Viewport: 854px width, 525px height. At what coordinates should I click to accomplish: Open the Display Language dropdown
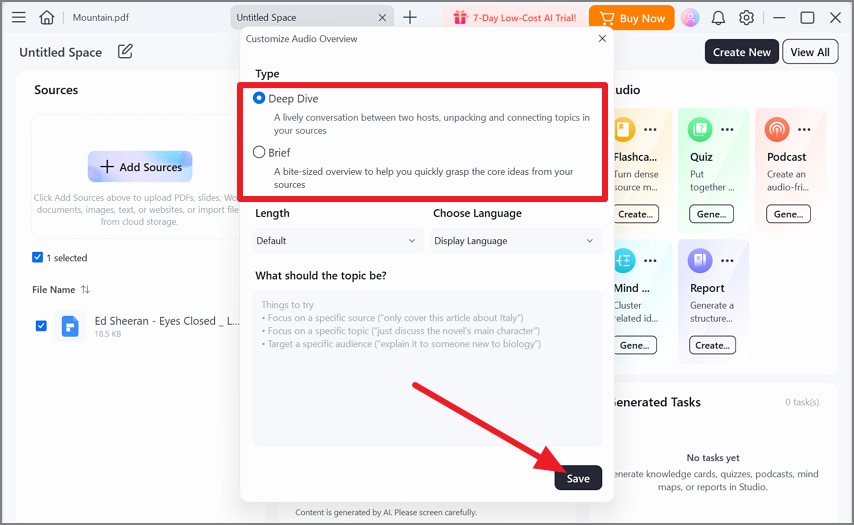click(x=515, y=241)
